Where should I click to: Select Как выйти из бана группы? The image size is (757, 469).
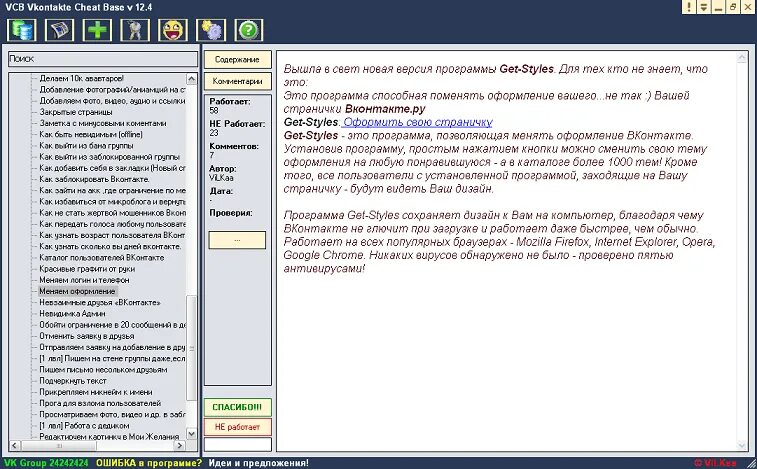(x=86, y=145)
